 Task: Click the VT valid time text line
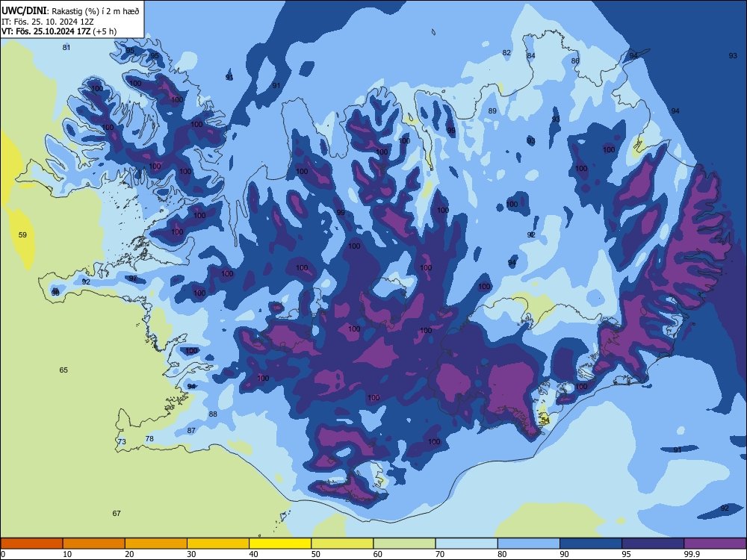(x=59, y=31)
